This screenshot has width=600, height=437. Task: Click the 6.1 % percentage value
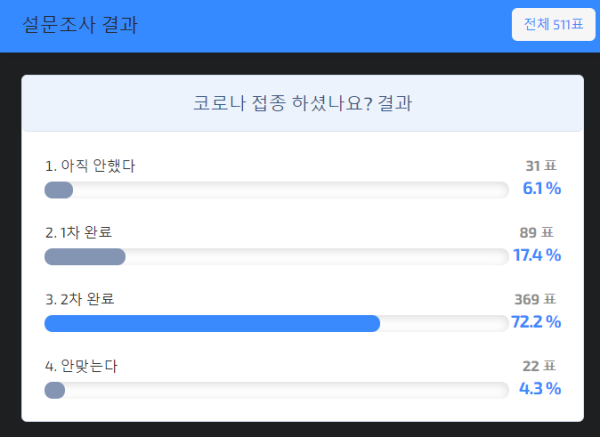(542, 188)
